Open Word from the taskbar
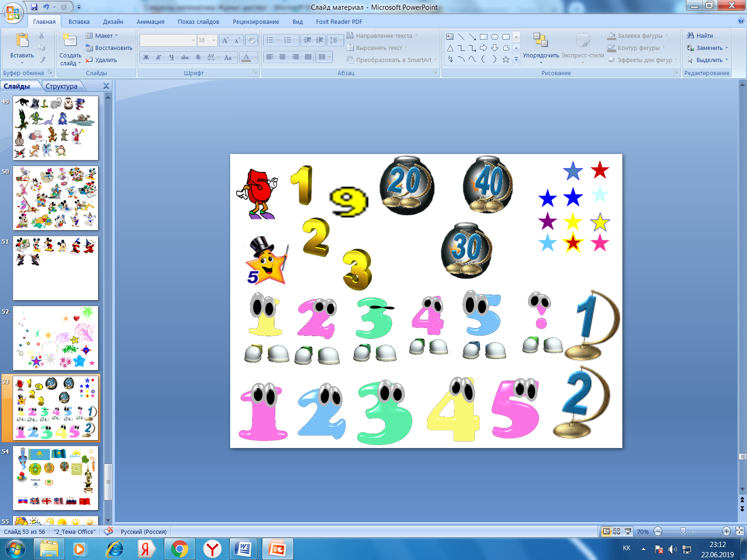747x560 pixels. pos(243,549)
